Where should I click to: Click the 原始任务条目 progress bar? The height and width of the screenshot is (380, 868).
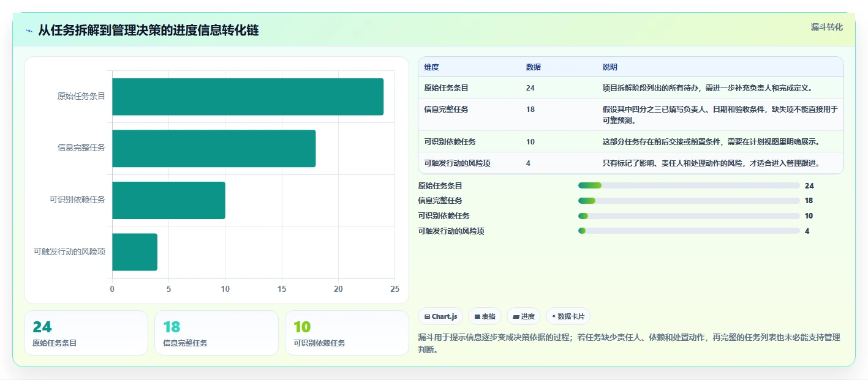tap(689, 185)
